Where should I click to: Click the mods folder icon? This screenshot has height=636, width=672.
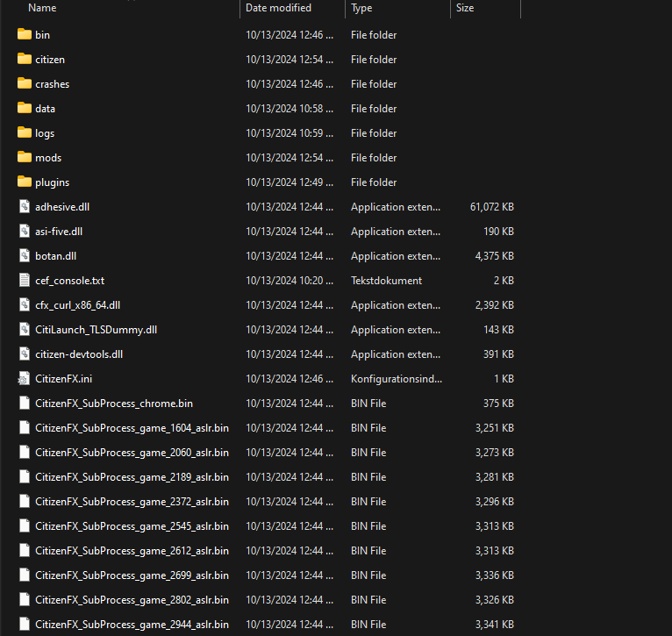coord(25,157)
